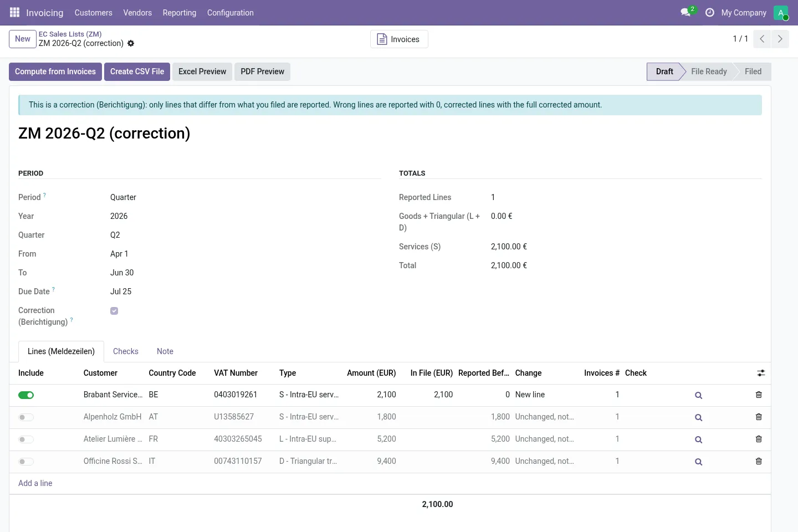Click Compute from Invoices button

[x=55, y=71]
